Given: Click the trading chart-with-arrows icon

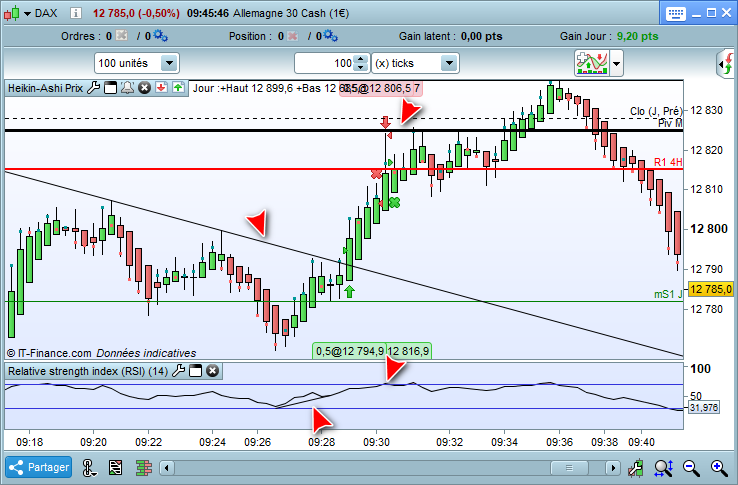Looking at the screenshot, I should coord(592,63).
